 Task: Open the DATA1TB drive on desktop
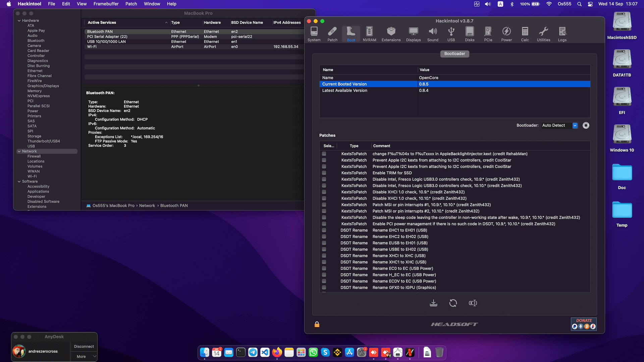pyautogui.click(x=622, y=63)
